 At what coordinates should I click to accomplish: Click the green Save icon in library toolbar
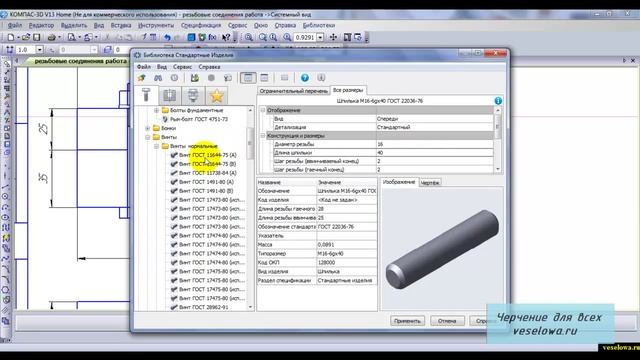click(x=195, y=78)
